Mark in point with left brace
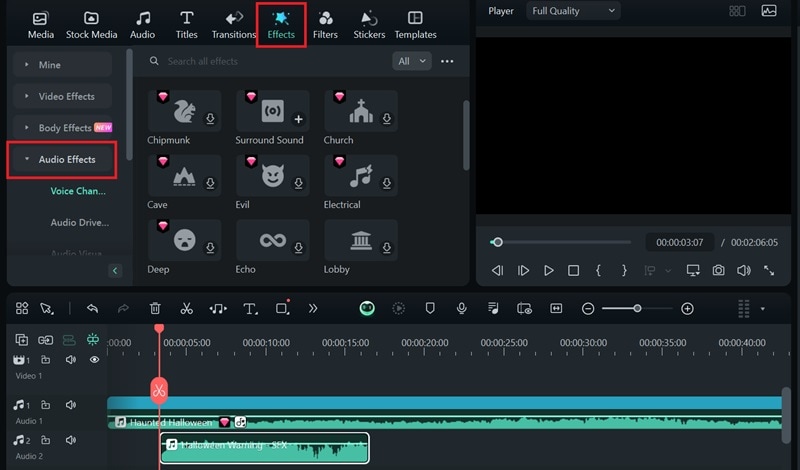Image resolution: width=800 pixels, height=470 pixels. coord(598,270)
